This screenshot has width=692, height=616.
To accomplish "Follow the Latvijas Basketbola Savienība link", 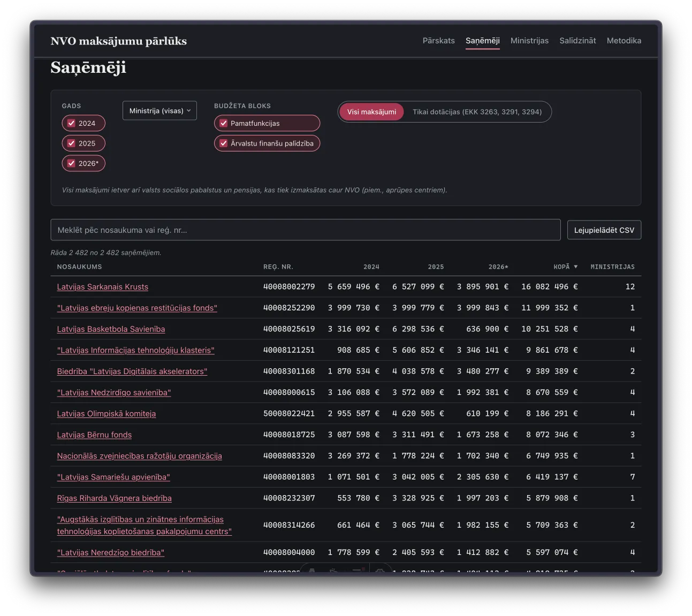I will (x=111, y=329).
